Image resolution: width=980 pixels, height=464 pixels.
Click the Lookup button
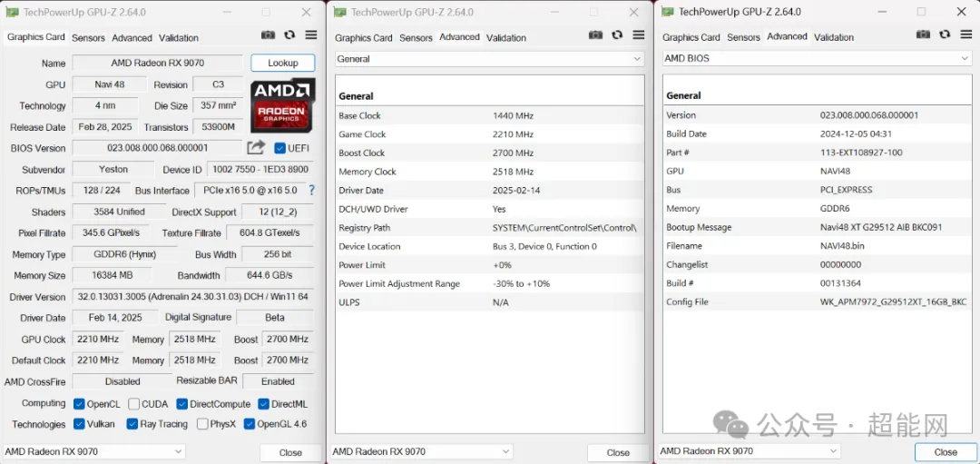282,64
